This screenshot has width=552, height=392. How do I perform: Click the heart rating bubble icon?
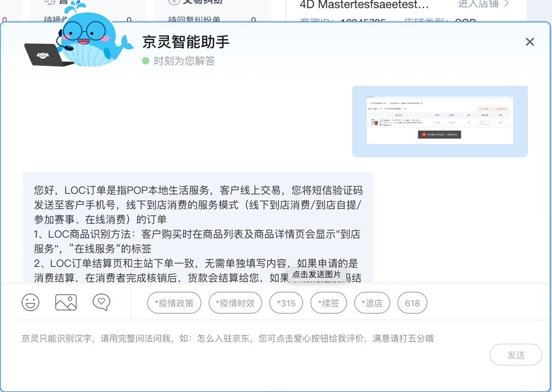tap(101, 302)
